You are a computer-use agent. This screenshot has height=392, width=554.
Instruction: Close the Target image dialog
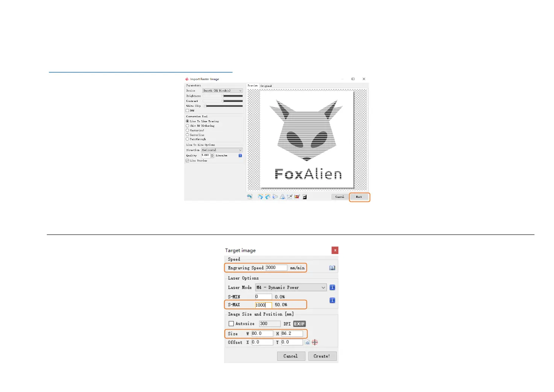click(335, 250)
